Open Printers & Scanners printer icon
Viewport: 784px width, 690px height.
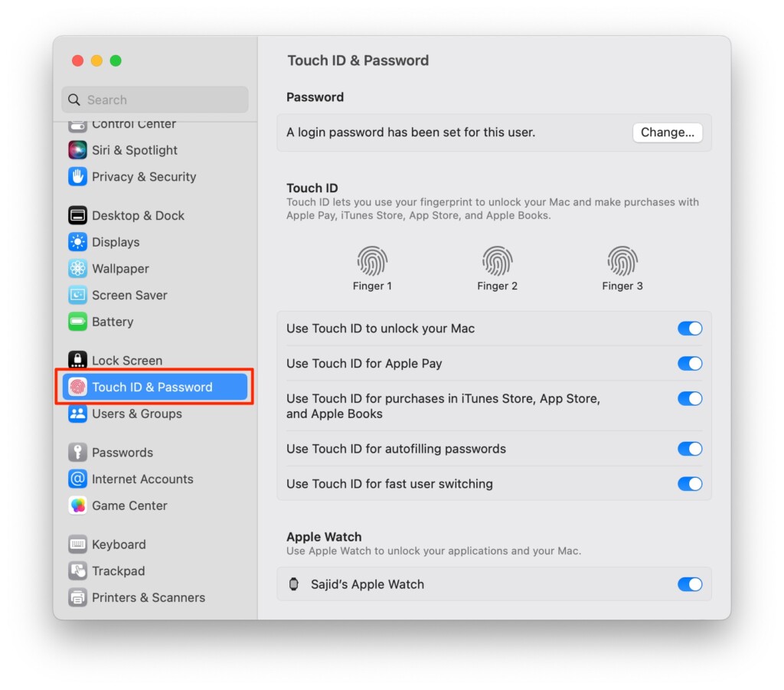77,597
